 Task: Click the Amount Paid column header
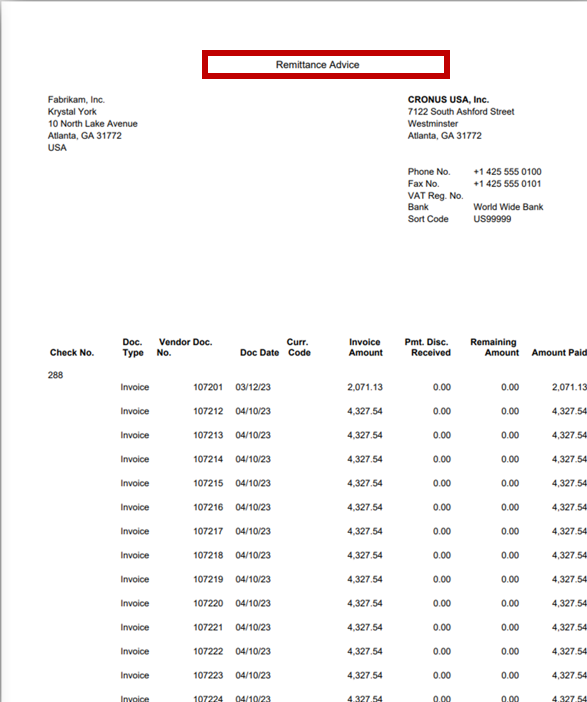click(x=559, y=353)
